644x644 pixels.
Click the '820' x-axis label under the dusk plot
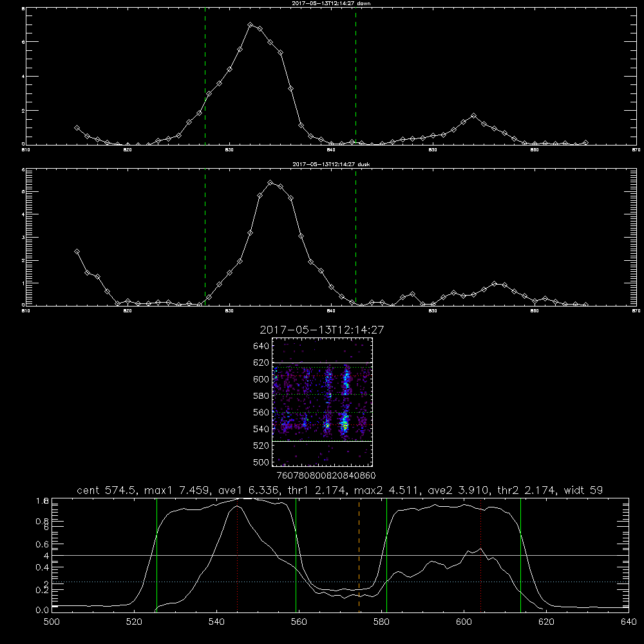point(128,311)
